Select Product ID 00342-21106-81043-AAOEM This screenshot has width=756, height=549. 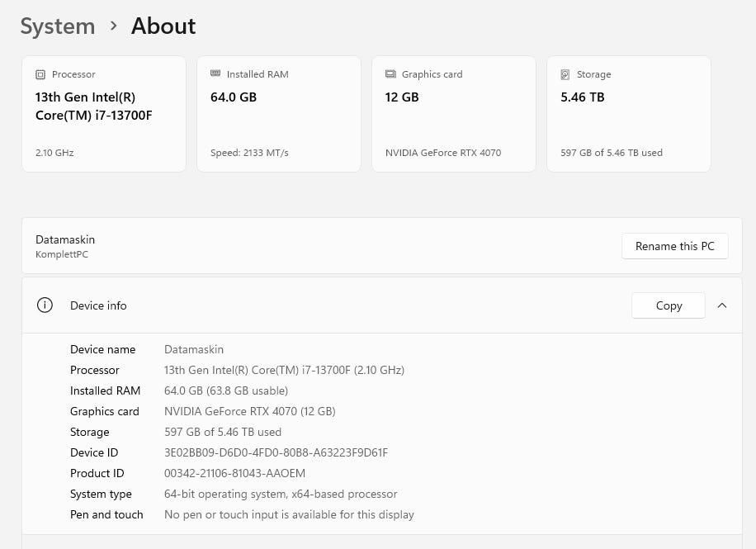click(234, 473)
